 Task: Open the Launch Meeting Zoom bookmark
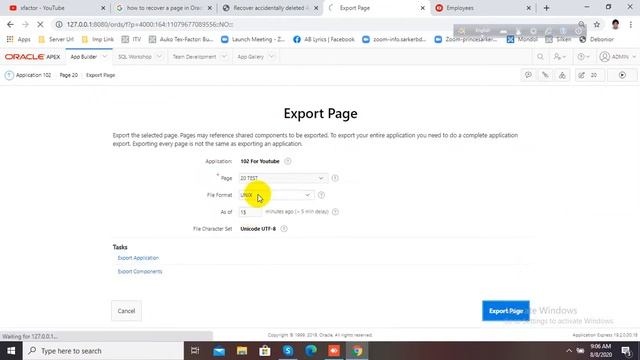click(253, 39)
